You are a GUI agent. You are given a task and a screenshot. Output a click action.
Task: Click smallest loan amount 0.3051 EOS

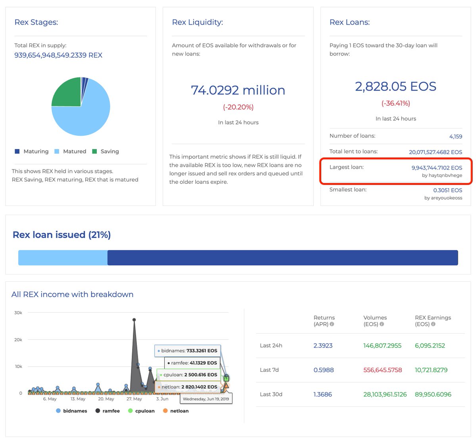(447, 190)
